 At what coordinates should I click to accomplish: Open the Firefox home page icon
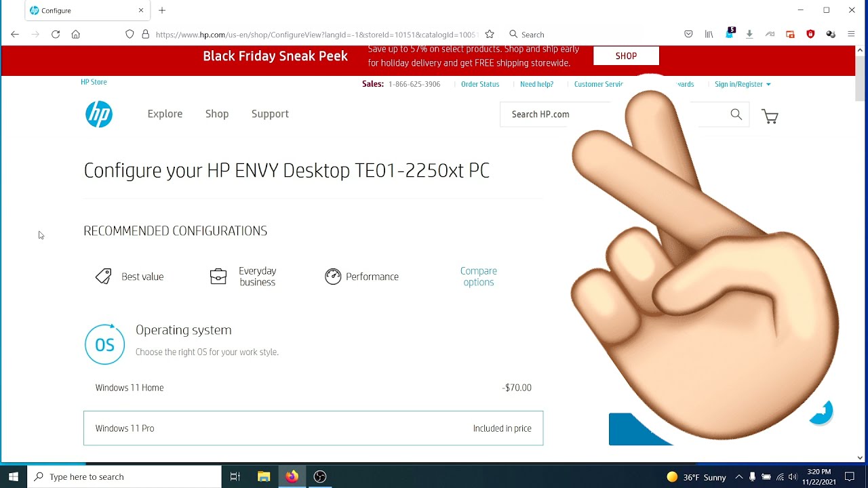click(76, 34)
